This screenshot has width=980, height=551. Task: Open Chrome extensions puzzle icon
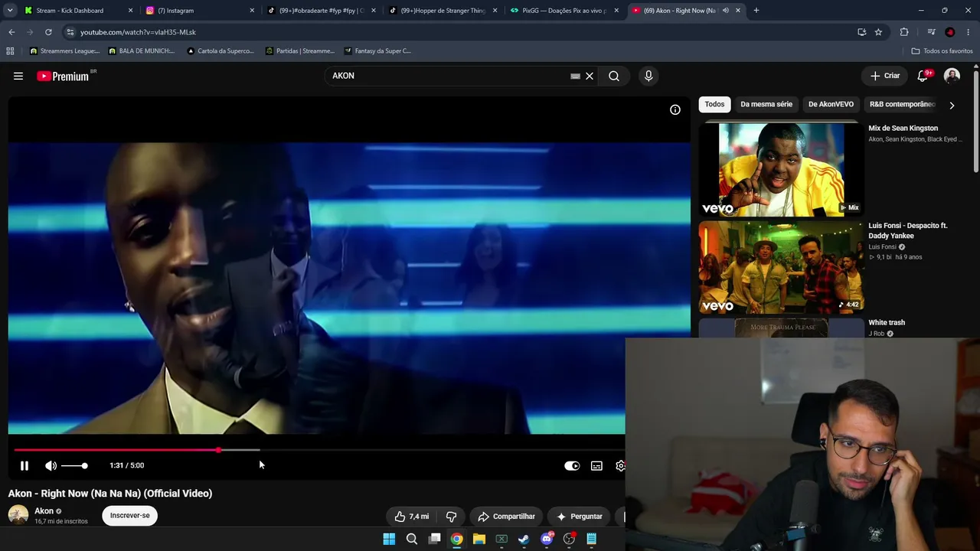(x=904, y=32)
